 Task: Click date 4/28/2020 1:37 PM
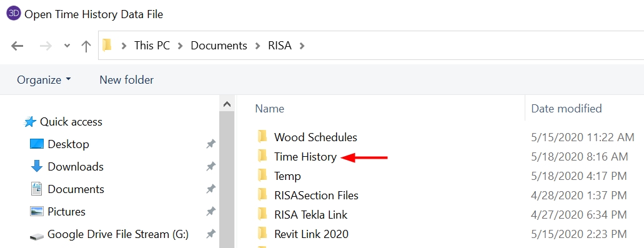[x=578, y=196]
